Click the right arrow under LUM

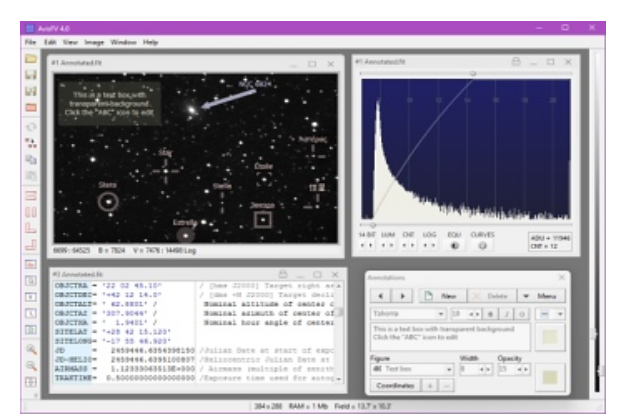[x=392, y=246]
